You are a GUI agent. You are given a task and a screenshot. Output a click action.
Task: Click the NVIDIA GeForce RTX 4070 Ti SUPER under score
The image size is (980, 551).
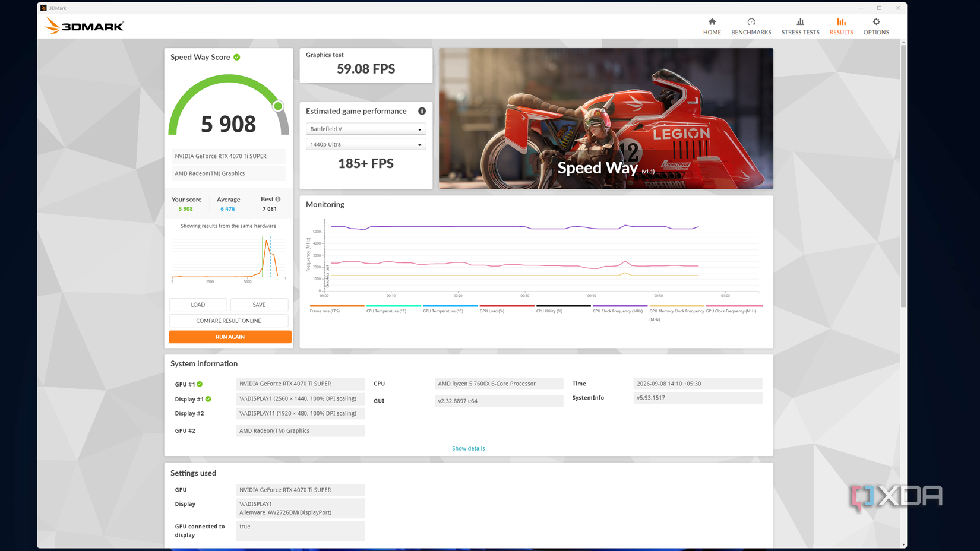[x=229, y=156]
